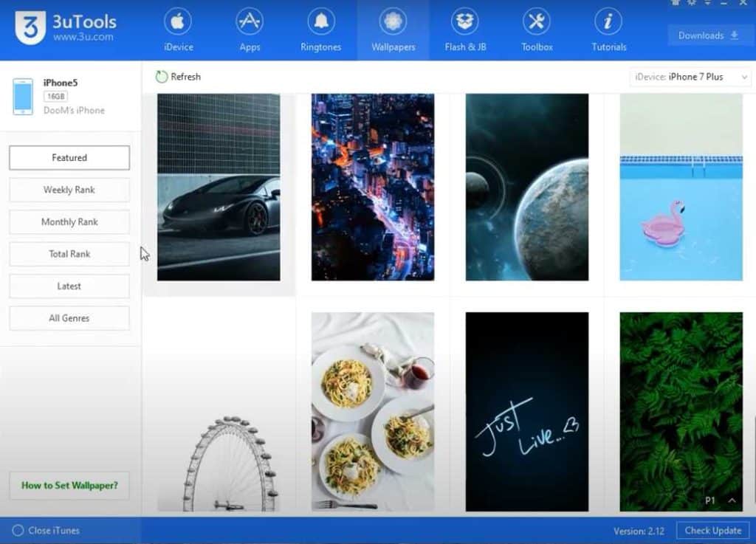Image resolution: width=756 pixels, height=544 pixels.
Task: Click the iPhone5 device title
Action: point(61,83)
